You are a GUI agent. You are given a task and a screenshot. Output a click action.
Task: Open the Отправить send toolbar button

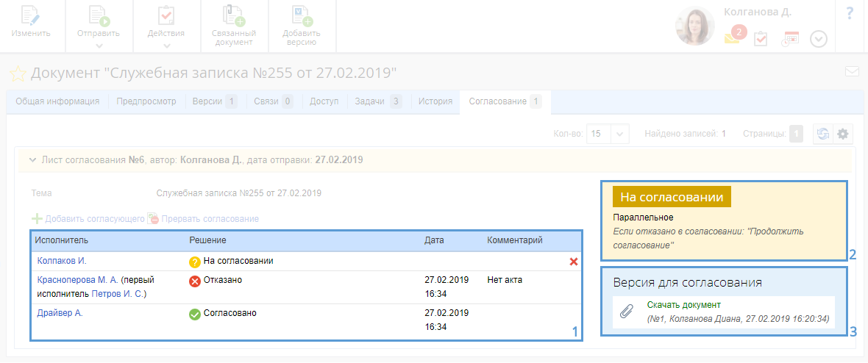pyautogui.click(x=99, y=26)
